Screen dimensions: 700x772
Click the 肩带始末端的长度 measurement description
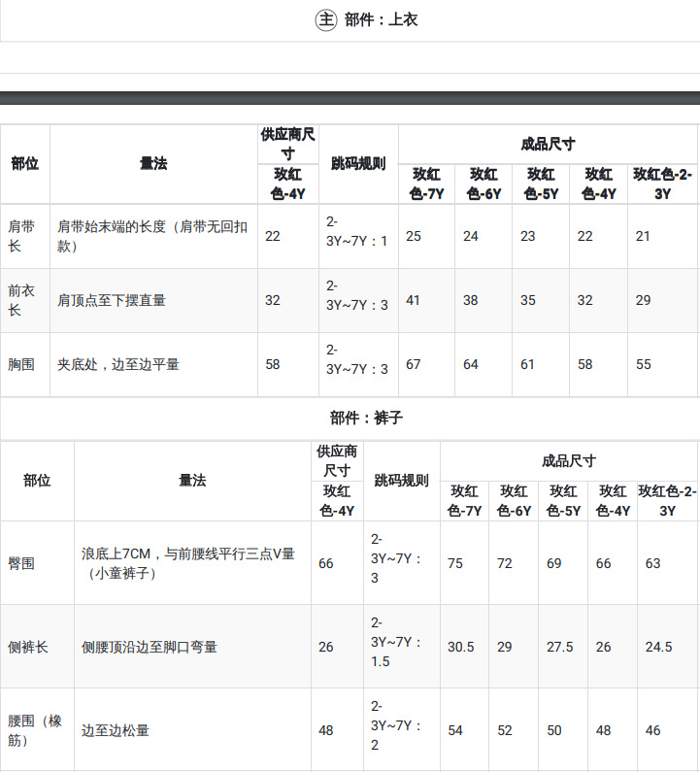(x=152, y=236)
